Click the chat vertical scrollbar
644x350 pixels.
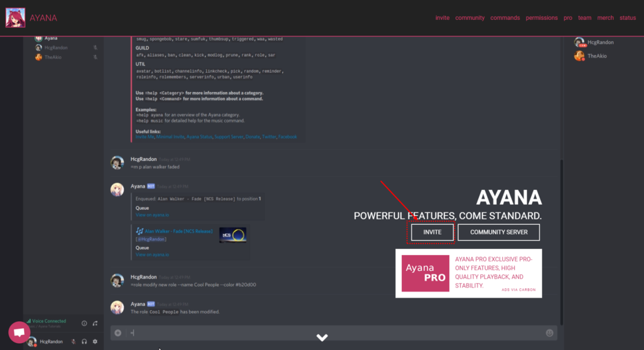[561, 242]
